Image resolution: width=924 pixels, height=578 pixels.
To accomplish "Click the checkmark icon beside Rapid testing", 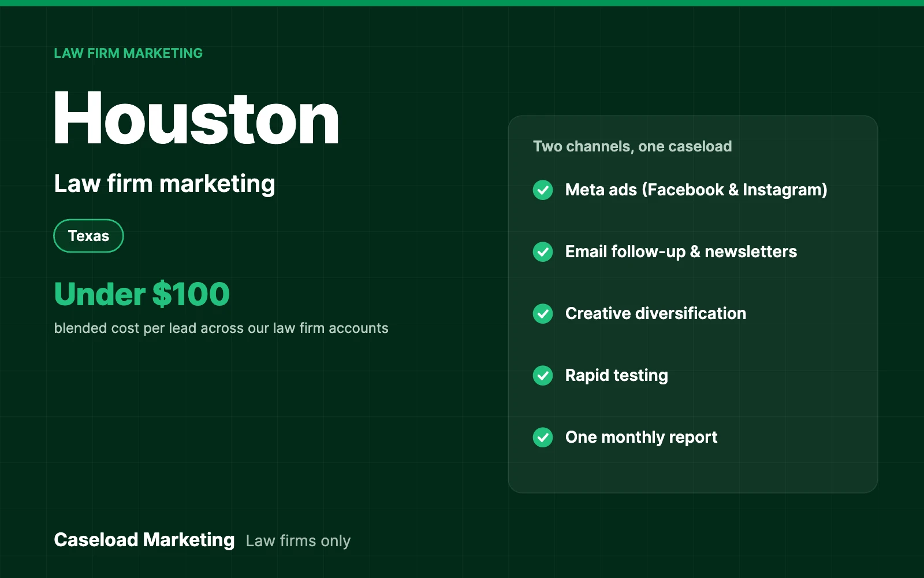I will pos(543,375).
